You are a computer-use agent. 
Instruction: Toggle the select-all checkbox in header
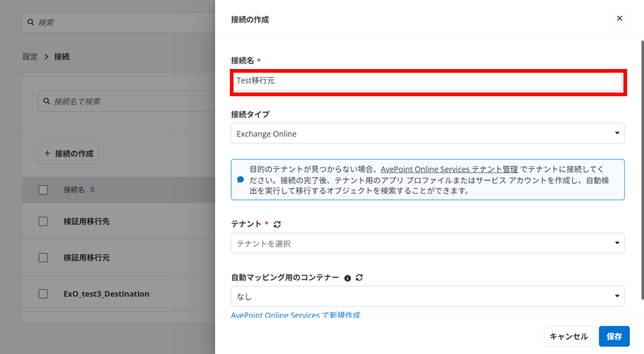43,189
